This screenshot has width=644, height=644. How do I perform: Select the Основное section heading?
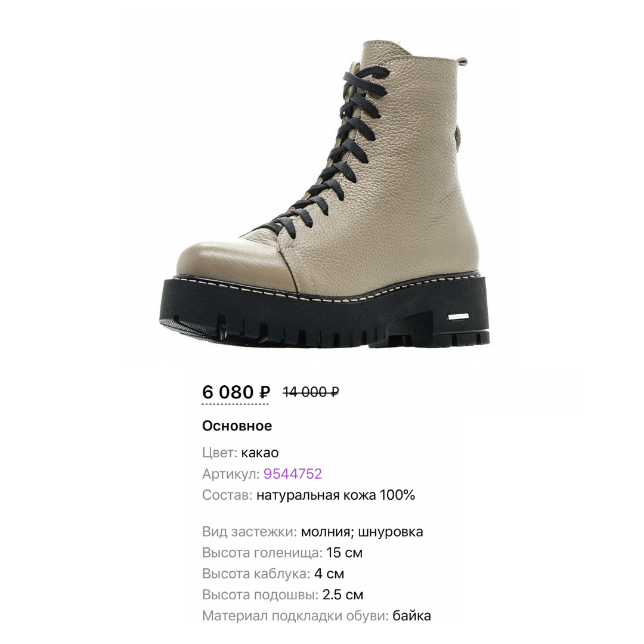coord(237,426)
